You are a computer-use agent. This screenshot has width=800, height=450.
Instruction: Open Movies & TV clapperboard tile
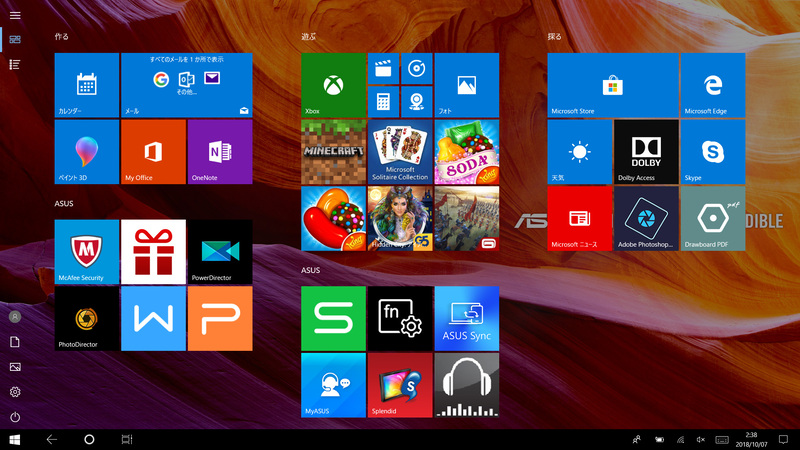383,68
